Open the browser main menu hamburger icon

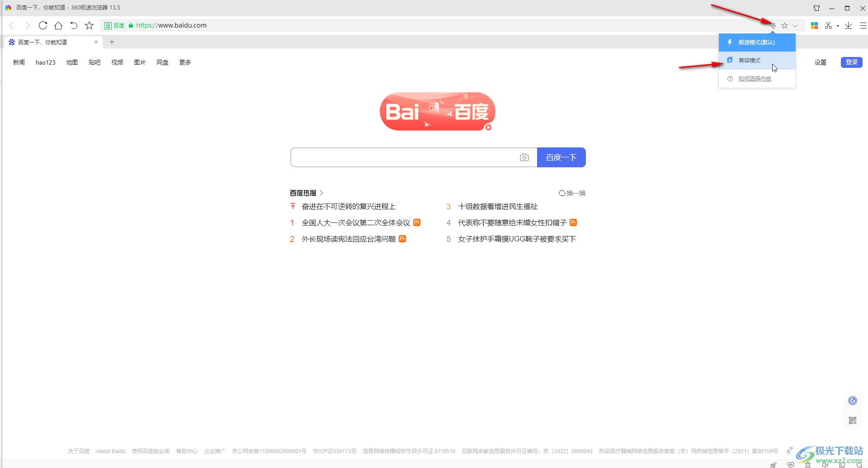(863, 26)
